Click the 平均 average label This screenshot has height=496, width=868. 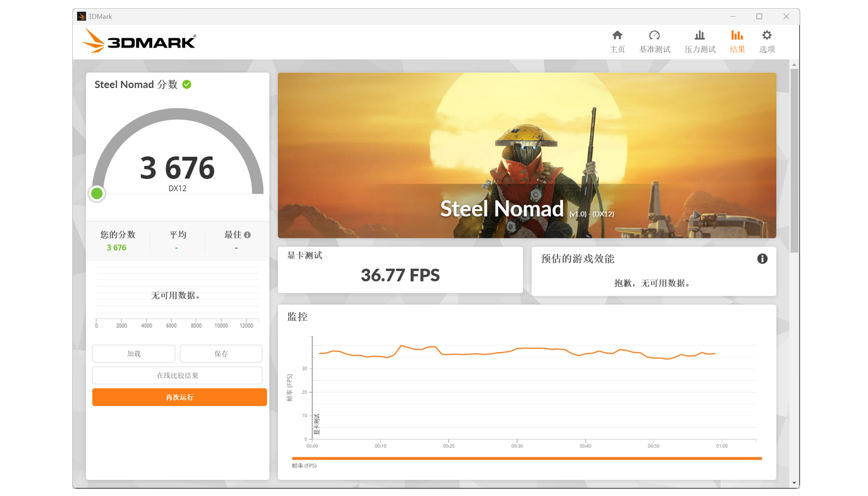(178, 234)
